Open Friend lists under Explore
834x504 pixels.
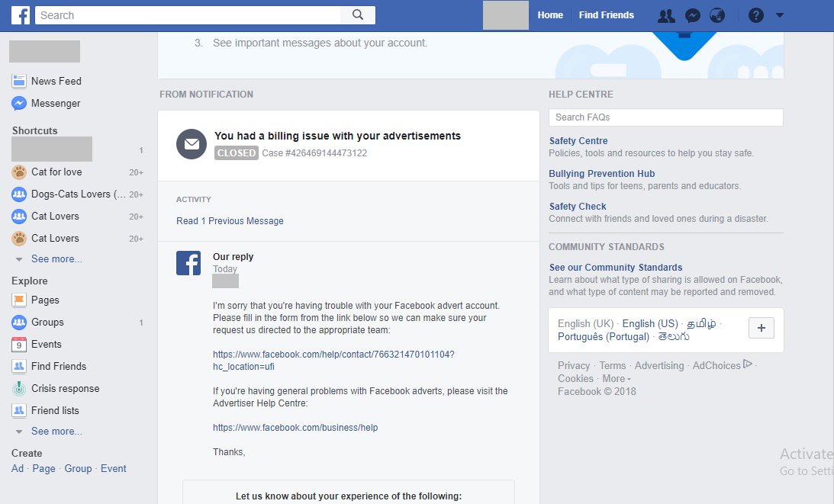coord(55,410)
